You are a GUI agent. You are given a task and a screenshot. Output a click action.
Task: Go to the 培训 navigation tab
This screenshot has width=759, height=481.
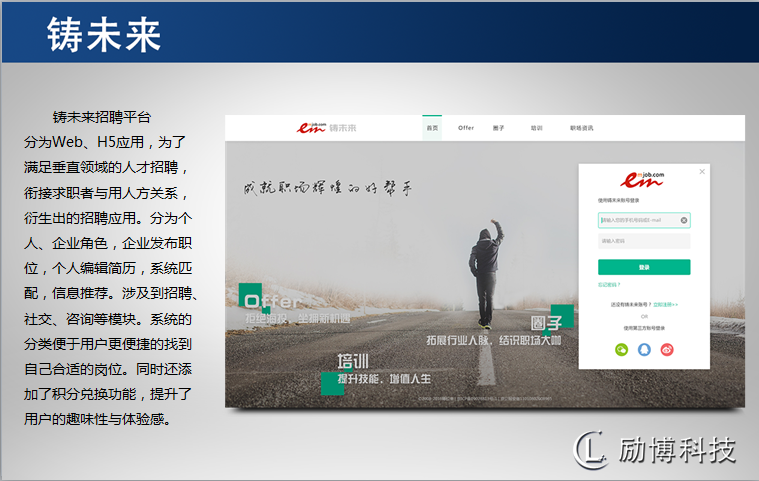pos(536,128)
